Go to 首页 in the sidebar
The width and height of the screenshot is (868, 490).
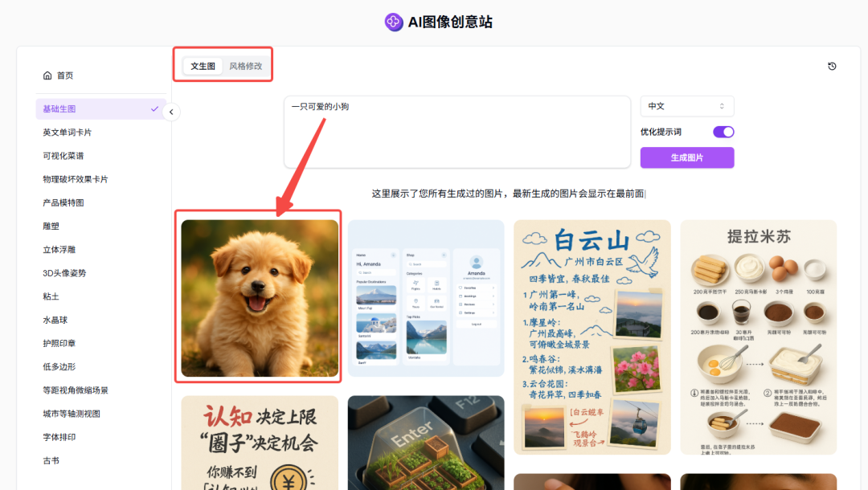tap(65, 76)
